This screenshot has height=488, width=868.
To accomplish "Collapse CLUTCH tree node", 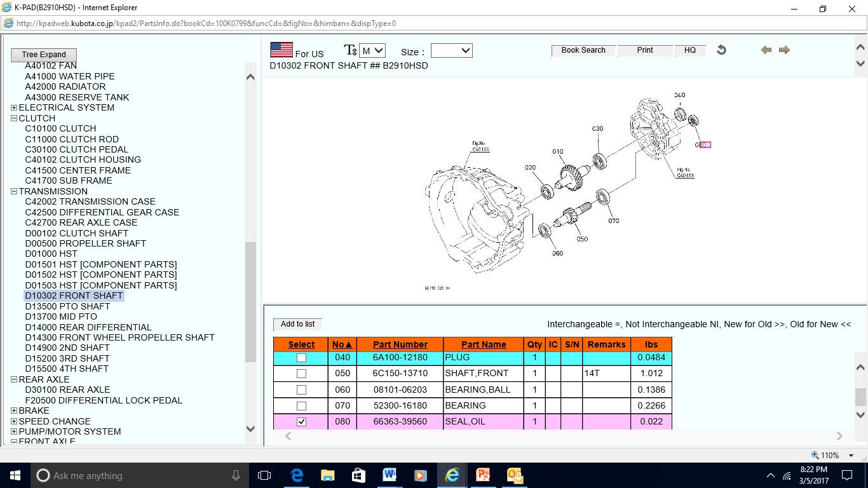I will coord(14,118).
